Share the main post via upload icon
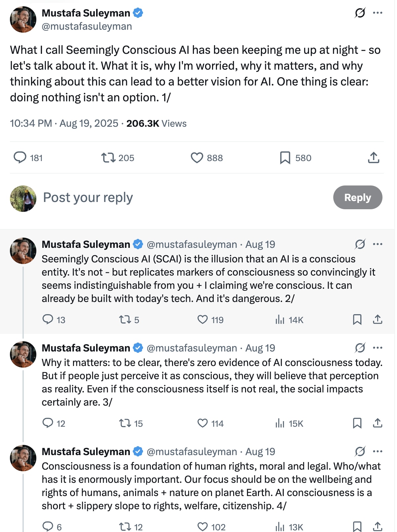 374,157
